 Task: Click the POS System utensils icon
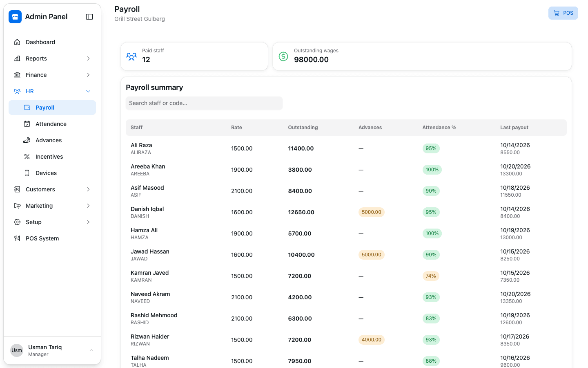17,238
